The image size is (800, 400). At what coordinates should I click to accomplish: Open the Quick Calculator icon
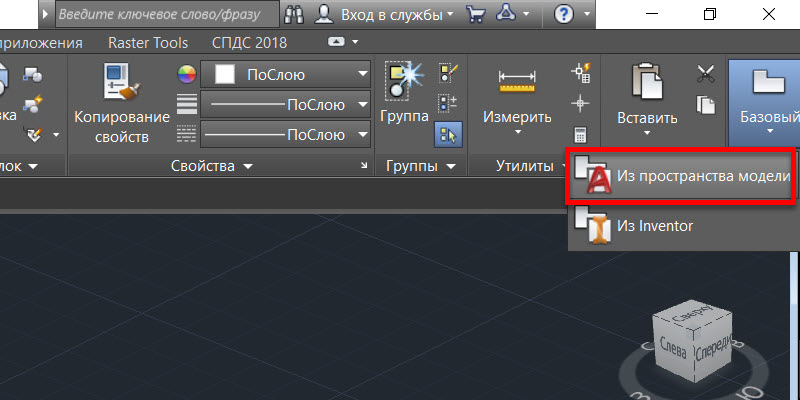point(580,135)
